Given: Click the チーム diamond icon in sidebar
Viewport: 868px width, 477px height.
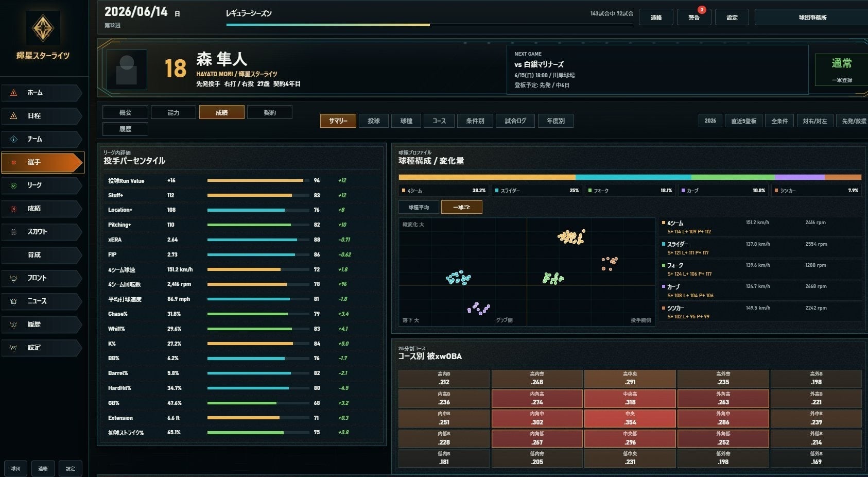Looking at the screenshot, I should point(14,139).
